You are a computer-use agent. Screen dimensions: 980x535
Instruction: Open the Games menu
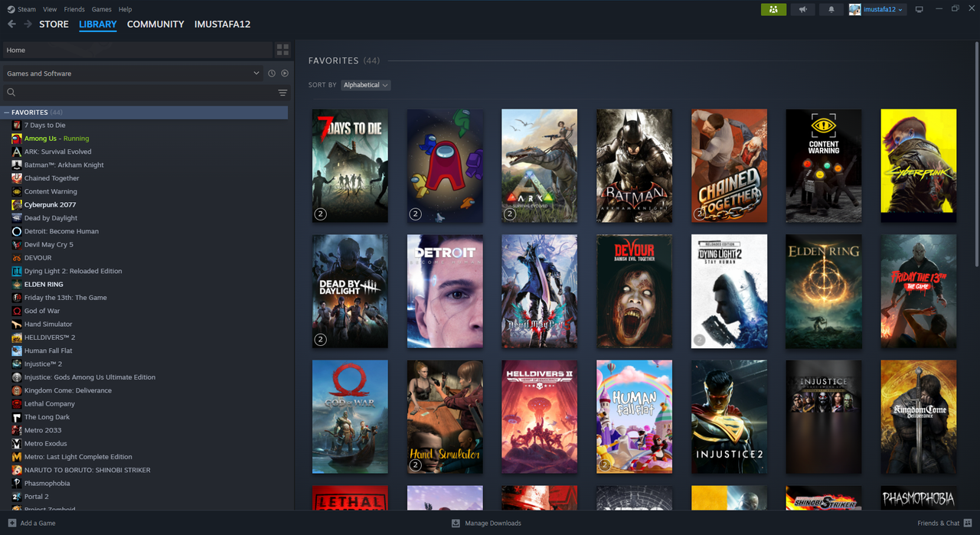(101, 9)
